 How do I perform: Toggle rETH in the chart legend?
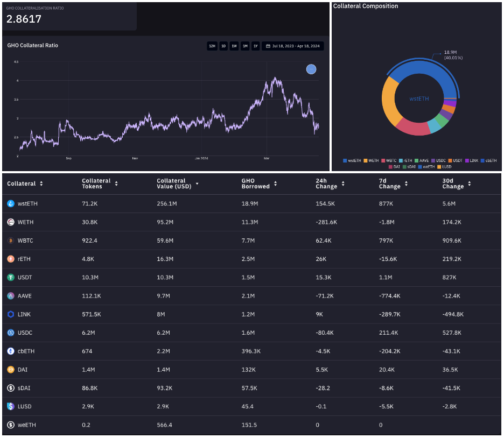(x=405, y=160)
